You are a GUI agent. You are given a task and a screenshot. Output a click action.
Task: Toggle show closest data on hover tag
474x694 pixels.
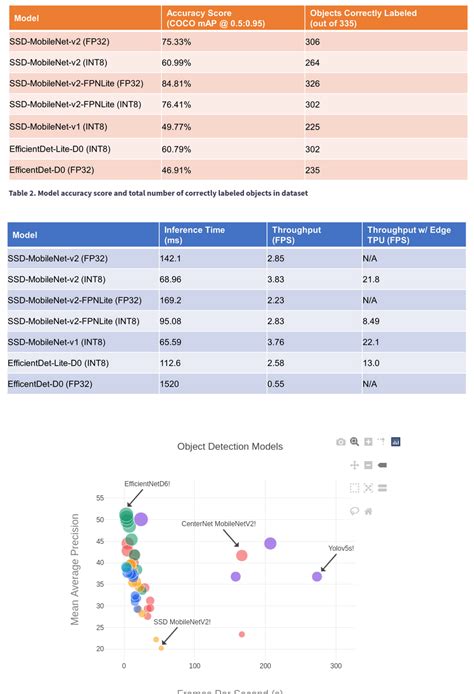(x=382, y=465)
